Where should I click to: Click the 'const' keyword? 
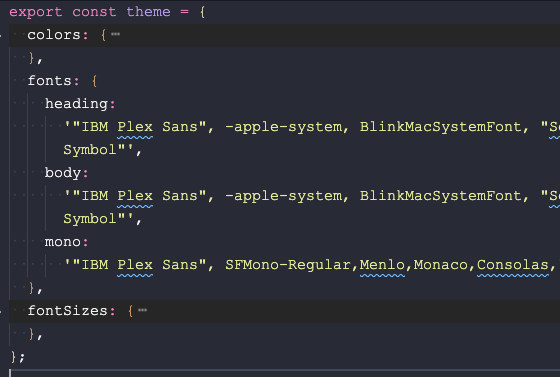click(x=94, y=12)
